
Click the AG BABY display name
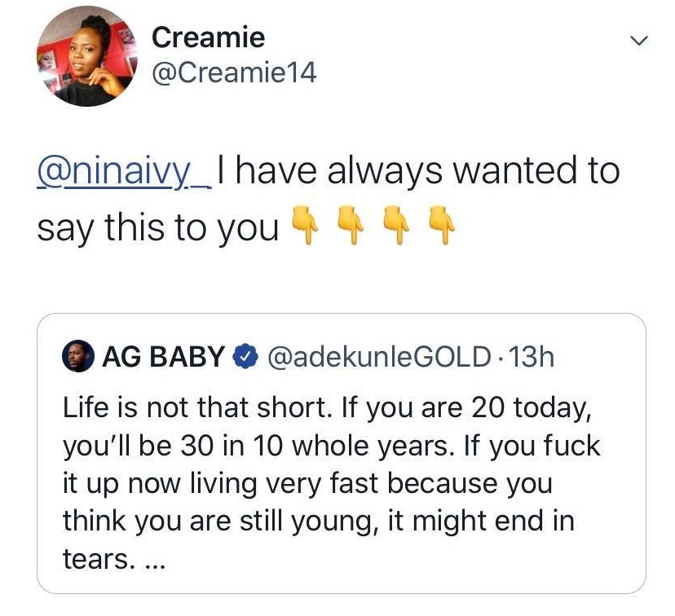(x=162, y=357)
